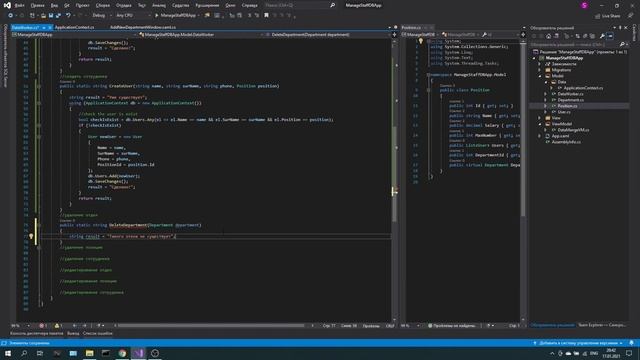Switch to the Team Explorer panel tab
Screen dimensions: 640x360
(x=602, y=325)
